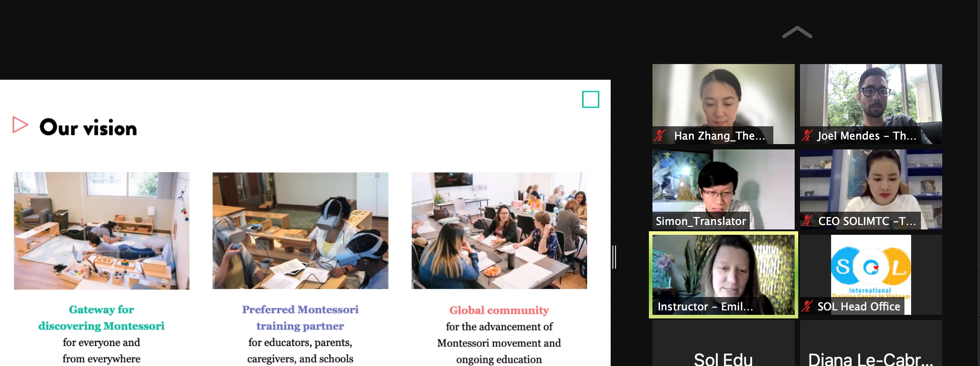The height and width of the screenshot is (366, 980).
Task: Click the up chevron above participant videos
Action: 797,32
